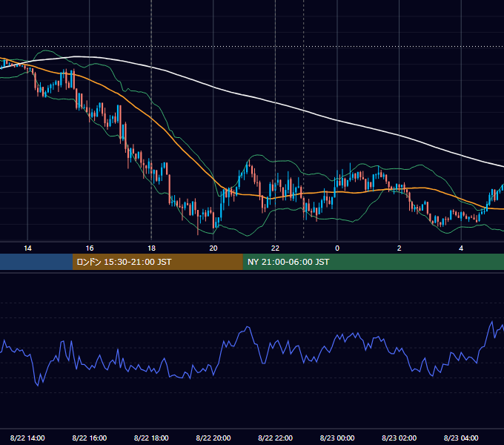Click the 8/22 18:00 indicator time label
This screenshot has height=445, width=504.
pyautogui.click(x=151, y=438)
